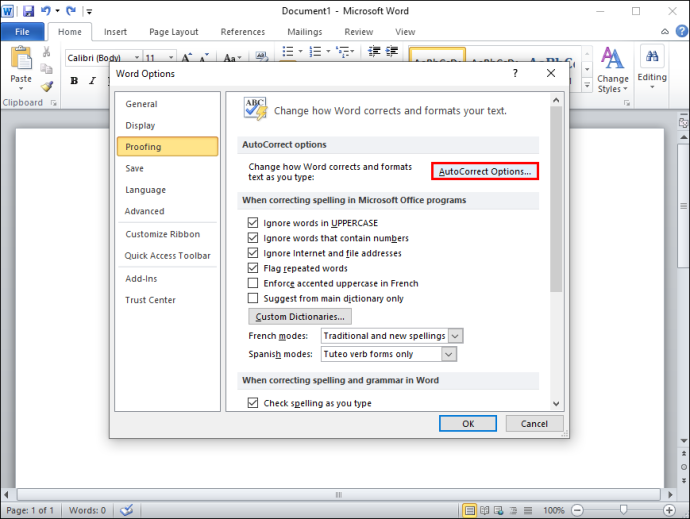Enable Enforce accented uppercase in French
This screenshot has width=690, height=519.
click(x=253, y=283)
